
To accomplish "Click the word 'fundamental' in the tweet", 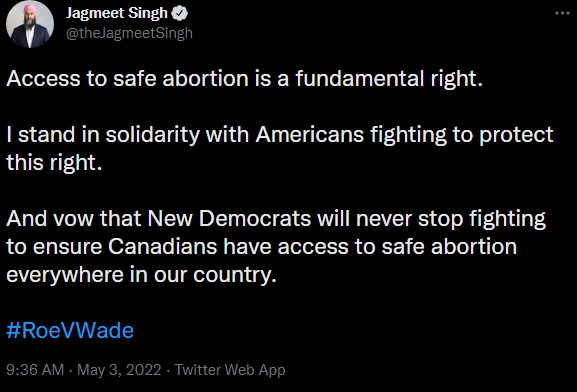I will (360, 78).
